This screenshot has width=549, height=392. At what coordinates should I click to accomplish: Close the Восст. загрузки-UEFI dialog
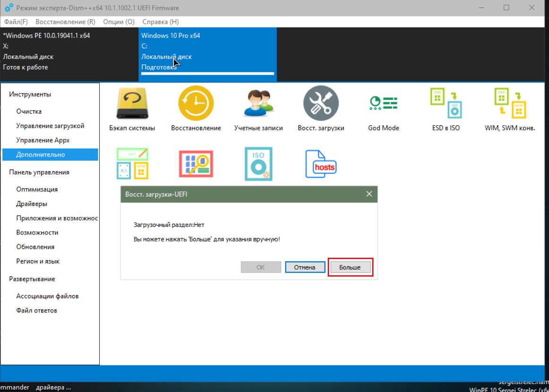coord(369,194)
